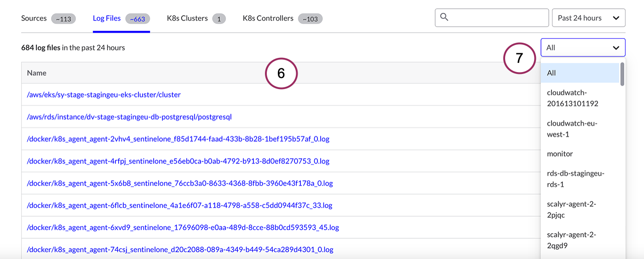Select scalyr-agent-2-2pjqc option

571,209
